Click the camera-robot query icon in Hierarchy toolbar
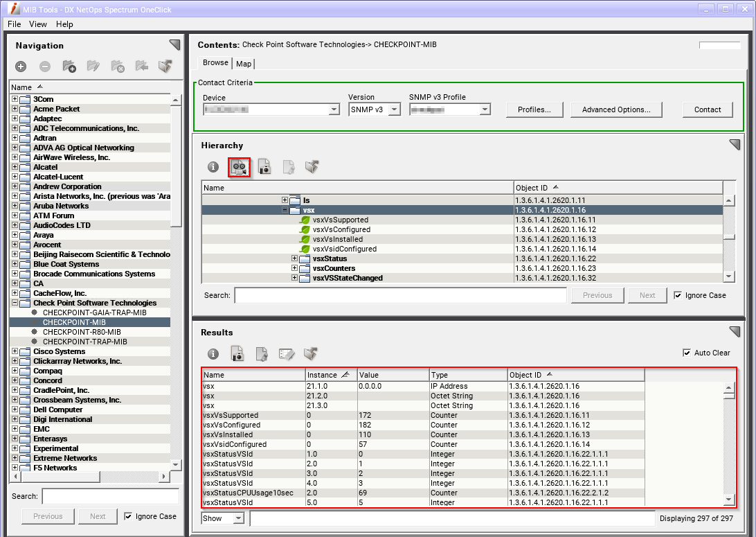This screenshot has height=537, width=756. point(239,167)
